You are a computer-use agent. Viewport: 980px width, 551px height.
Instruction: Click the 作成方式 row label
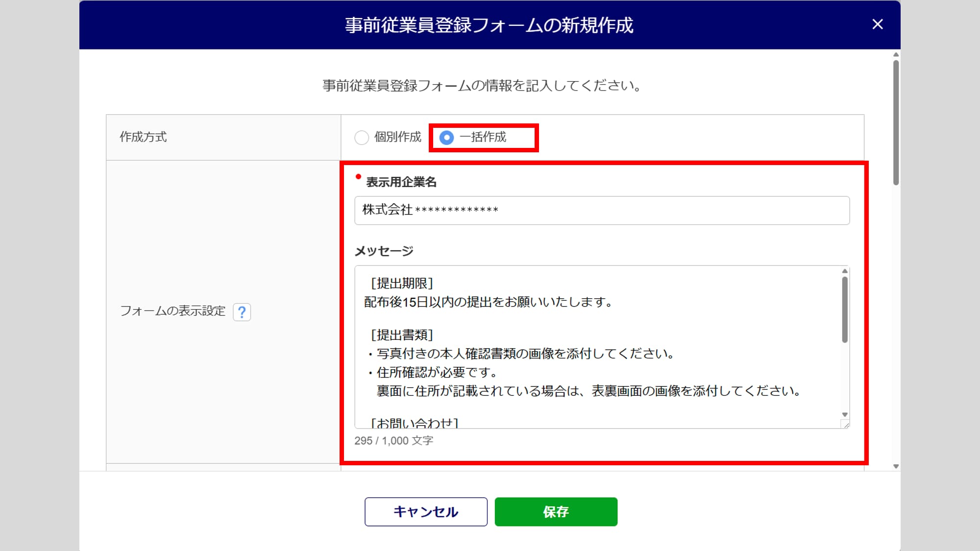click(x=143, y=137)
